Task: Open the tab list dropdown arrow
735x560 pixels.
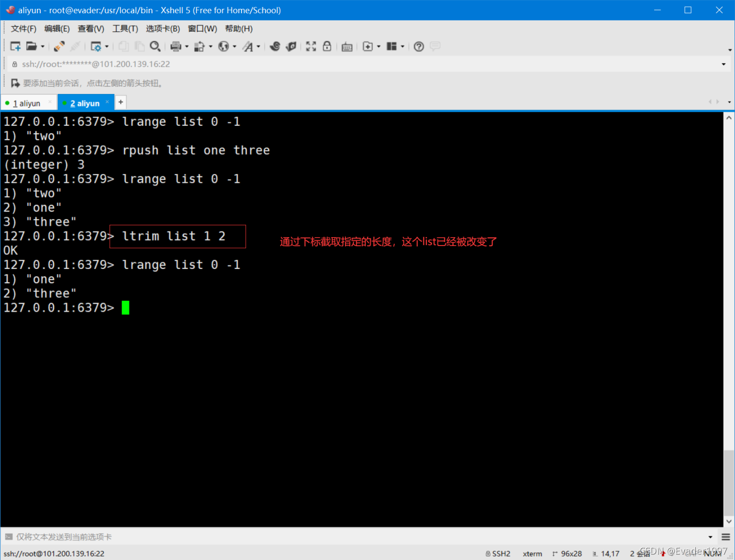Action: [x=729, y=102]
